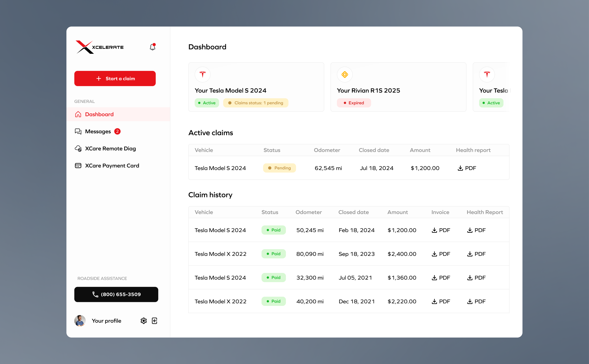Click Invoice column header
Image resolution: width=589 pixels, height=364 pixels.
point(440,212)
